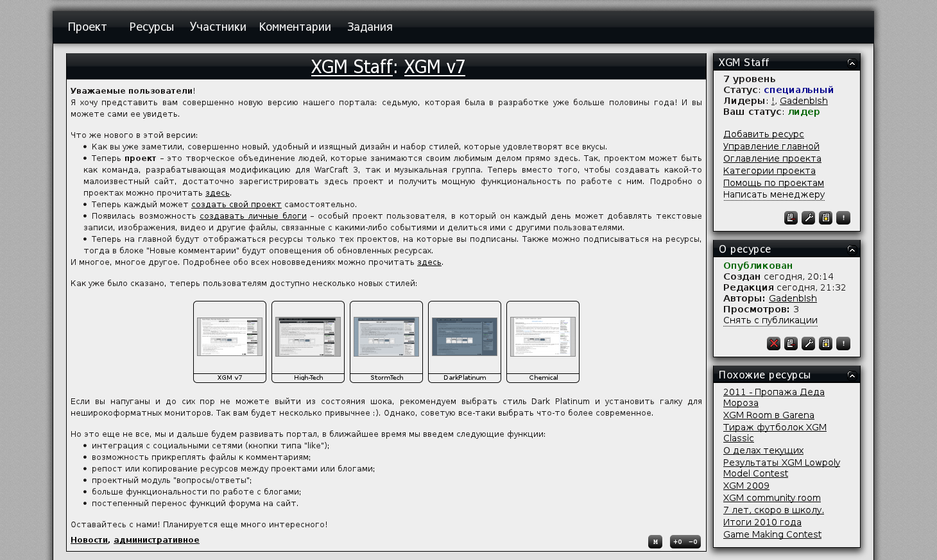Select the High-Tech style thumbnail
The width and height of the screenshot is (937, 560).
(308, 342)
